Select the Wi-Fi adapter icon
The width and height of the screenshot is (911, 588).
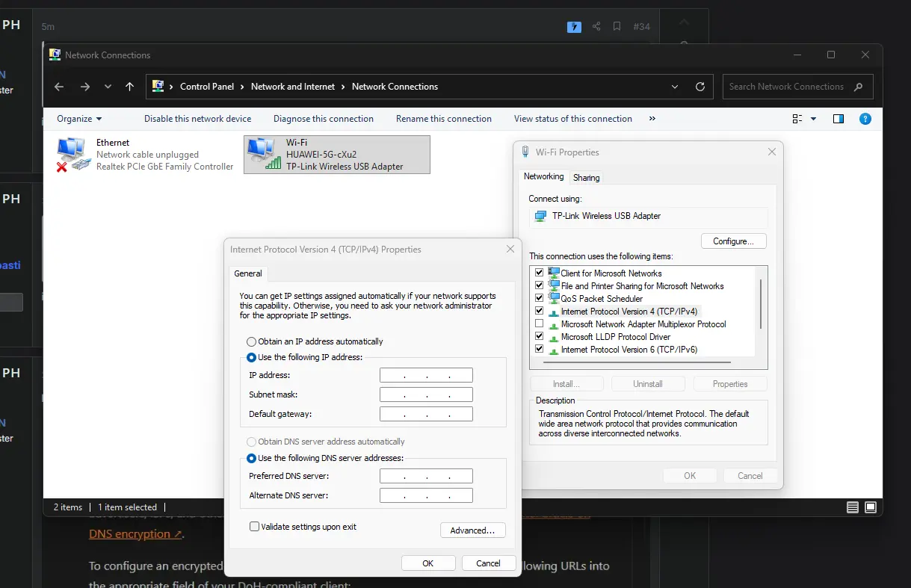pos(263,155)
